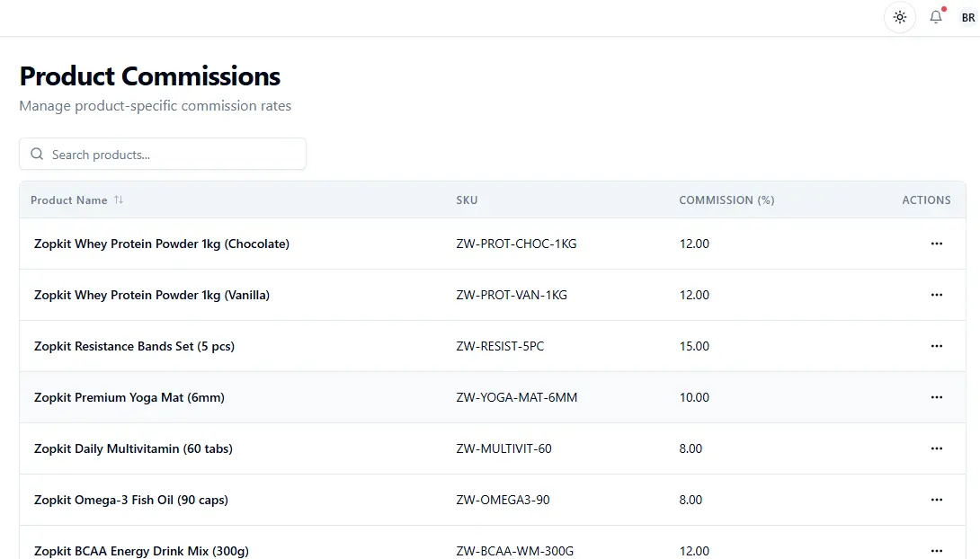Image resolution: width=980 pixels, height=559 pixels.
Task: Click SKU ZW-PROT-VAN-1KG
Action: coord(512,295)
